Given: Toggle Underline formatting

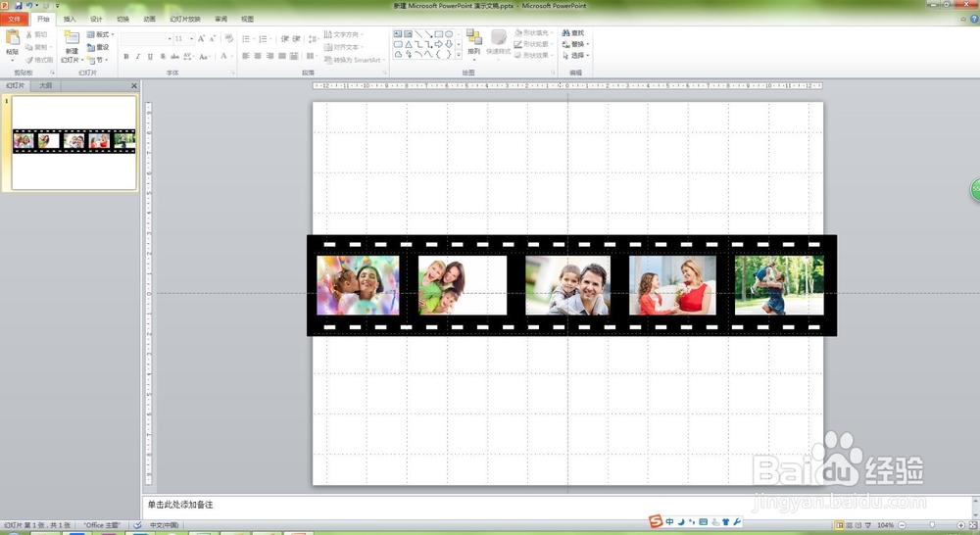Looking at the screenshot, I should click(150, 56).
